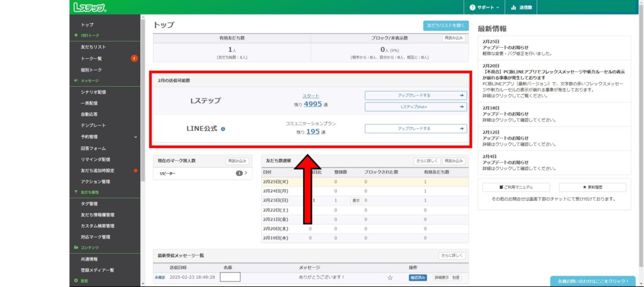
Task: Select タグ管理 from the sidebar
Action: click(89, 203)
